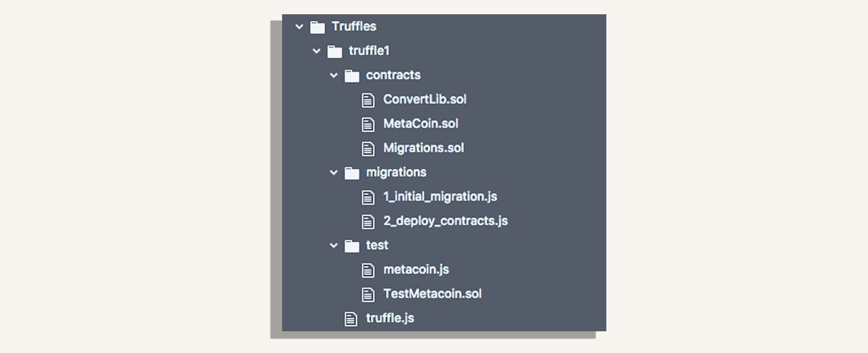Viewport: 868px width, 353px height.
Task: Collapse the test folder chevron
Action: click(x=334, y=246)
